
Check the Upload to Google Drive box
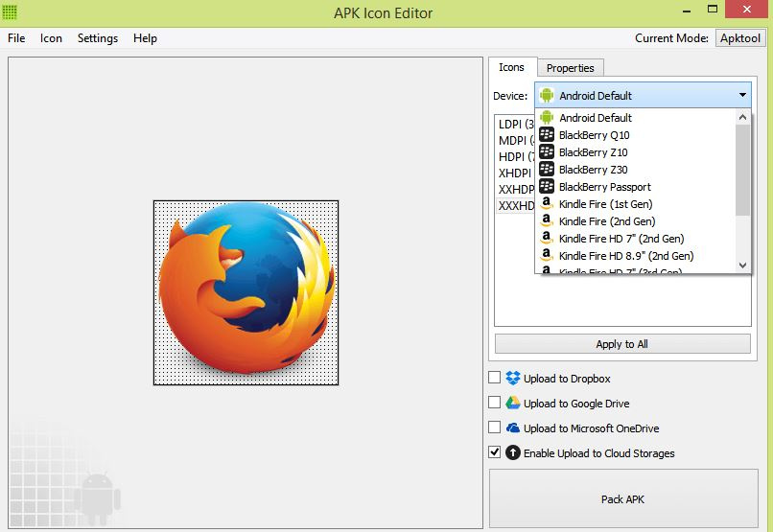[495, 403]
